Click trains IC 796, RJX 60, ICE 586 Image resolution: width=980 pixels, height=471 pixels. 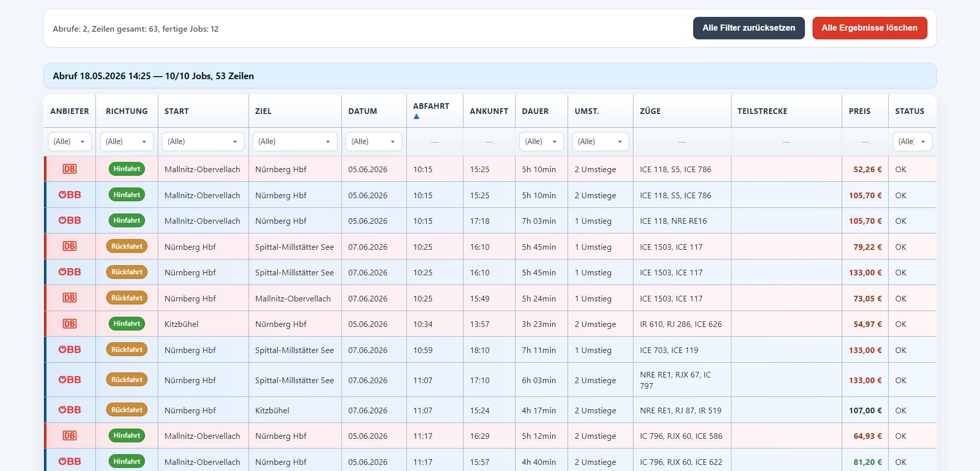click(x=681, y=436)
